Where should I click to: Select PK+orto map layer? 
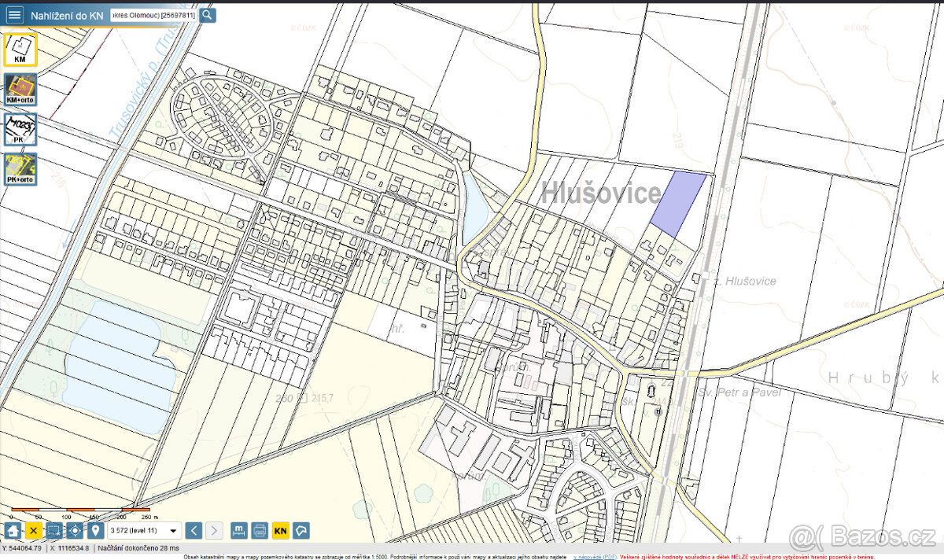20,168
